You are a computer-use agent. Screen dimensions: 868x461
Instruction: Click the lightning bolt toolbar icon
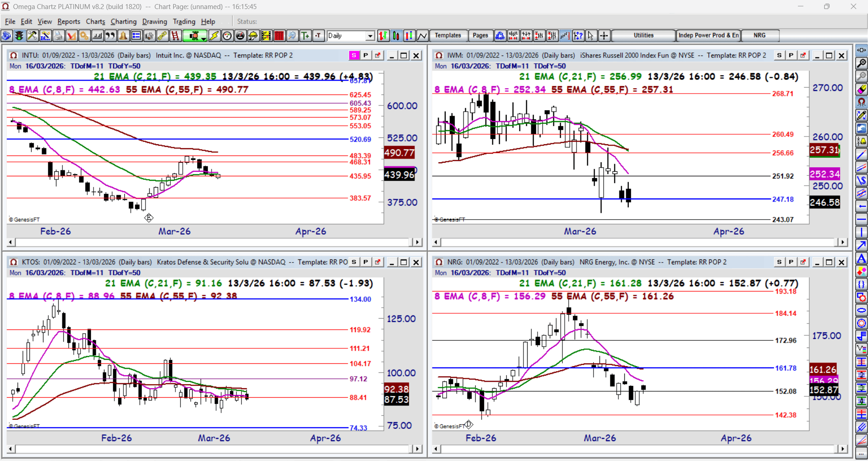[x=214, y=36]
